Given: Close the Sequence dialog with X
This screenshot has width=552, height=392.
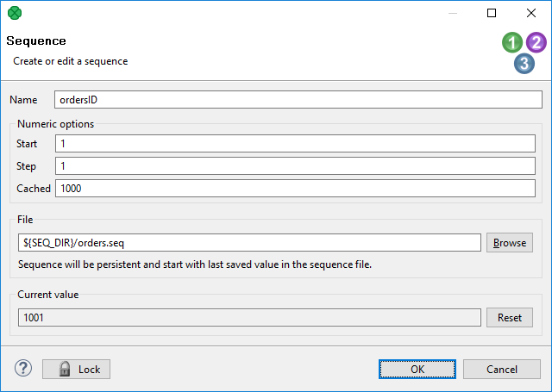Looking at the screenshot, I should tap(530, 13).
